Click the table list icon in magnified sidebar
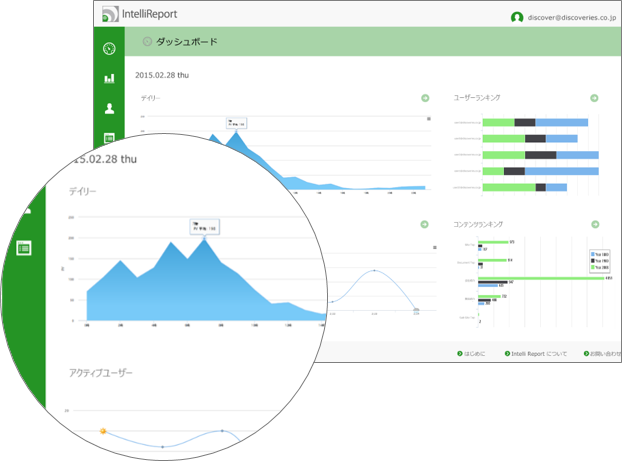 [x=24, y=247]
